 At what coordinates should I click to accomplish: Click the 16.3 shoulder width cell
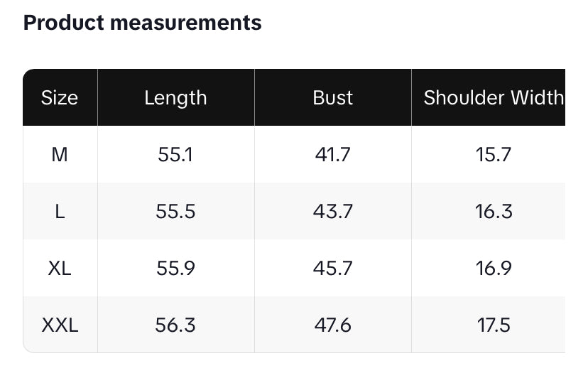click(493, 211)
